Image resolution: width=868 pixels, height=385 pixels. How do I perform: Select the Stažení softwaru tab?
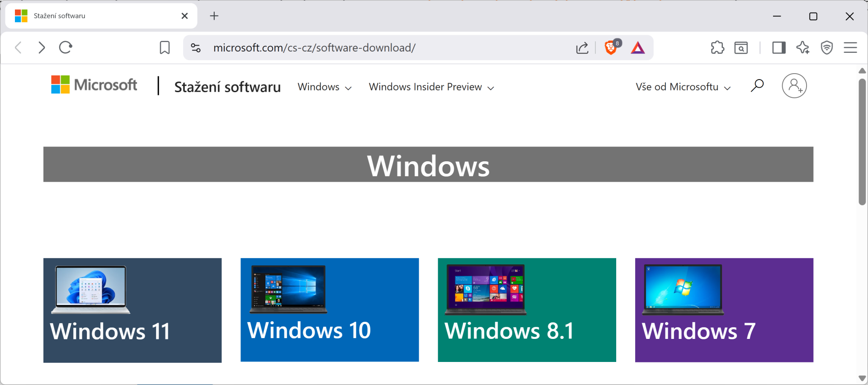point(101,16)
